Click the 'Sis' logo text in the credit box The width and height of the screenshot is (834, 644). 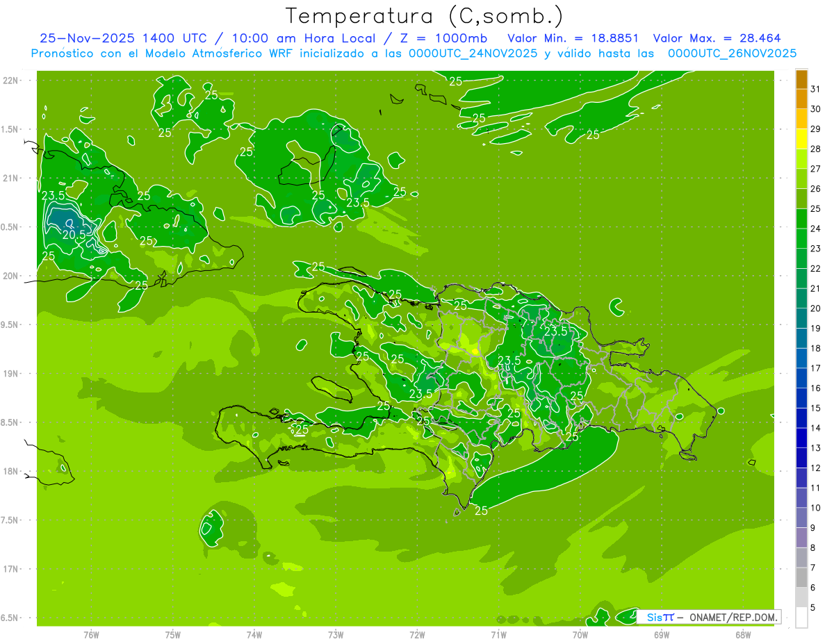click(x=655, y=617)
